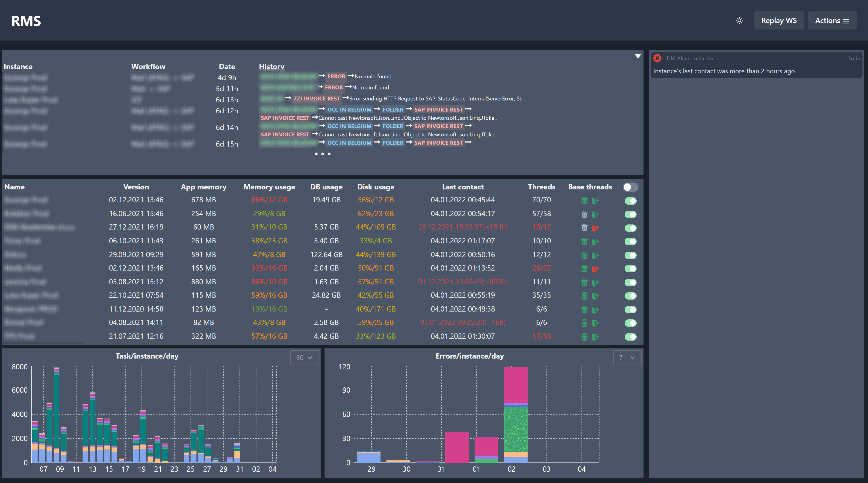This screenshot has height=483, width=868.
Task: Sort table by Memory usage column header
Action: tap(269, 187)
